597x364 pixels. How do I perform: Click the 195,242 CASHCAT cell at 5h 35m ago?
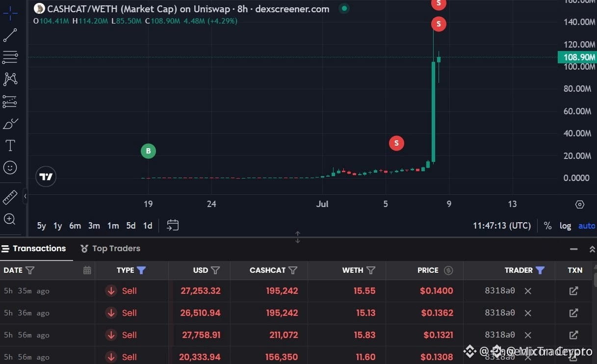pos(282,291)
